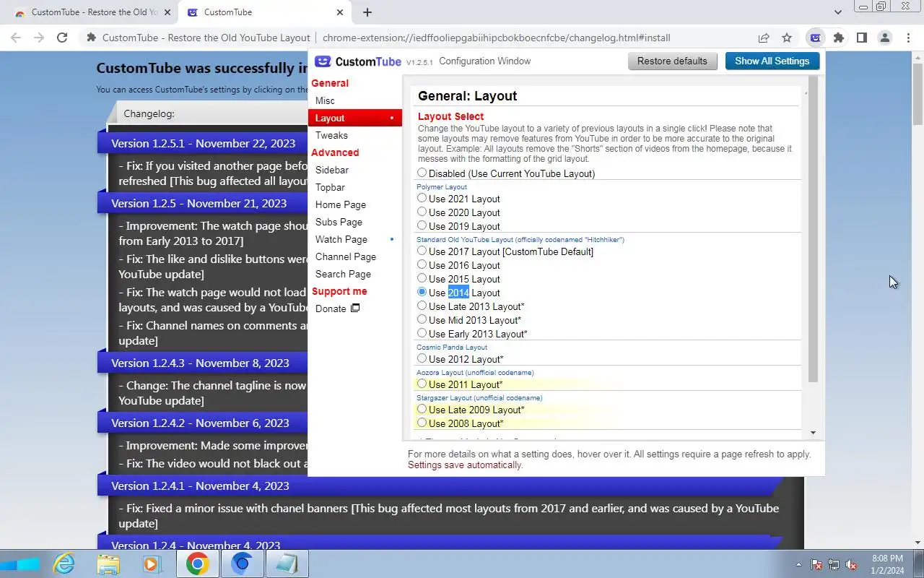Open a new browser tab

click(367, 12)
